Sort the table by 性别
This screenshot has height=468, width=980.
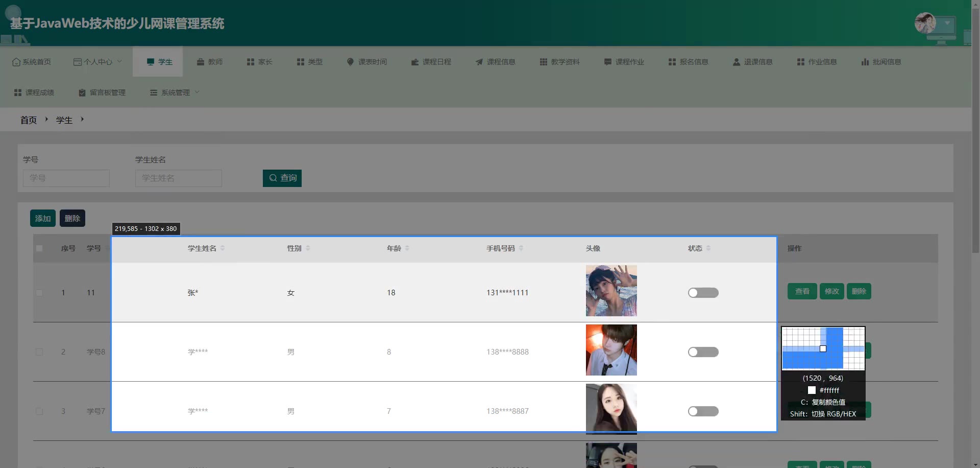(308, 248)
